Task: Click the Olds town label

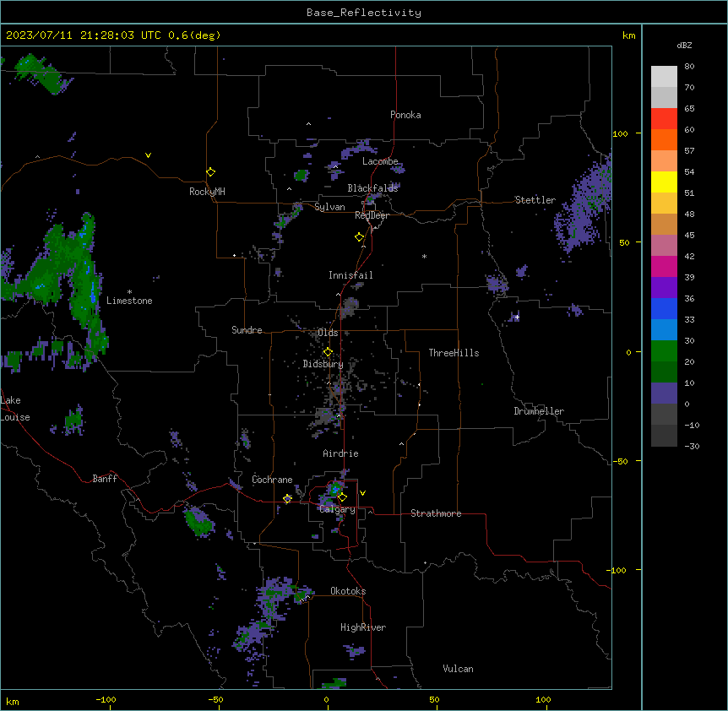Action: pos(328,333)
